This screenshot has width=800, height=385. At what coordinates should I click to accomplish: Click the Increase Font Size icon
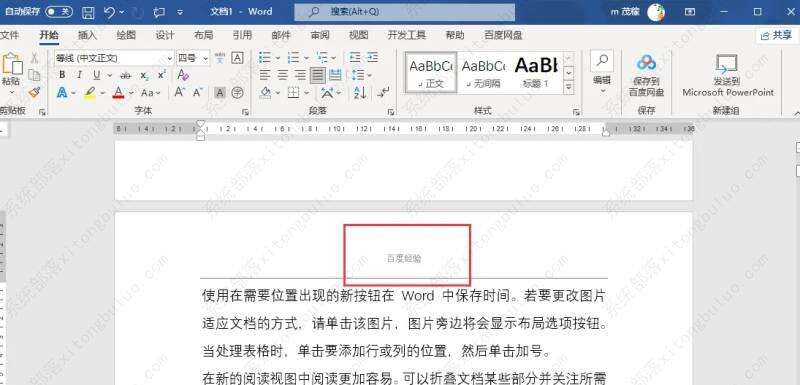click(x=179, y=92)
